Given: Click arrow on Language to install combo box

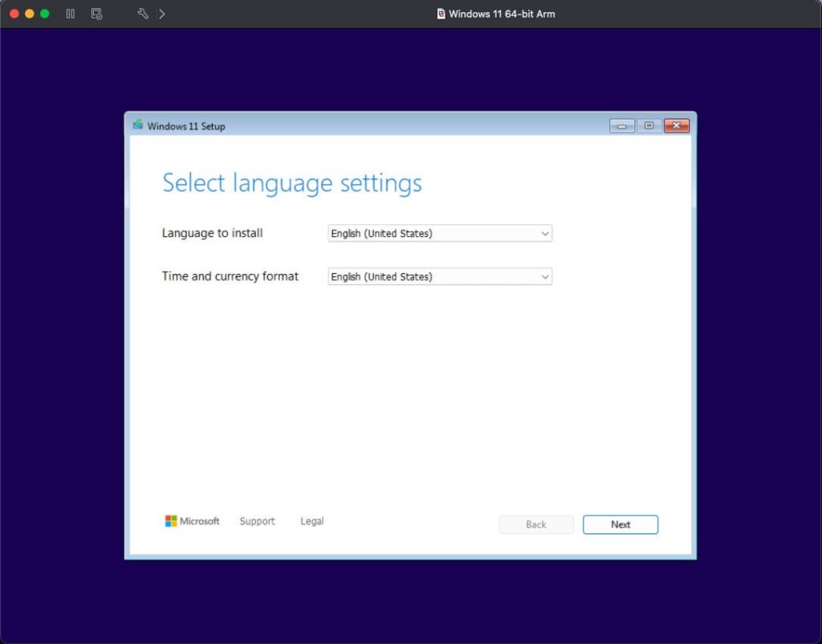Looking at the screenshot, I should click(545, 234).
